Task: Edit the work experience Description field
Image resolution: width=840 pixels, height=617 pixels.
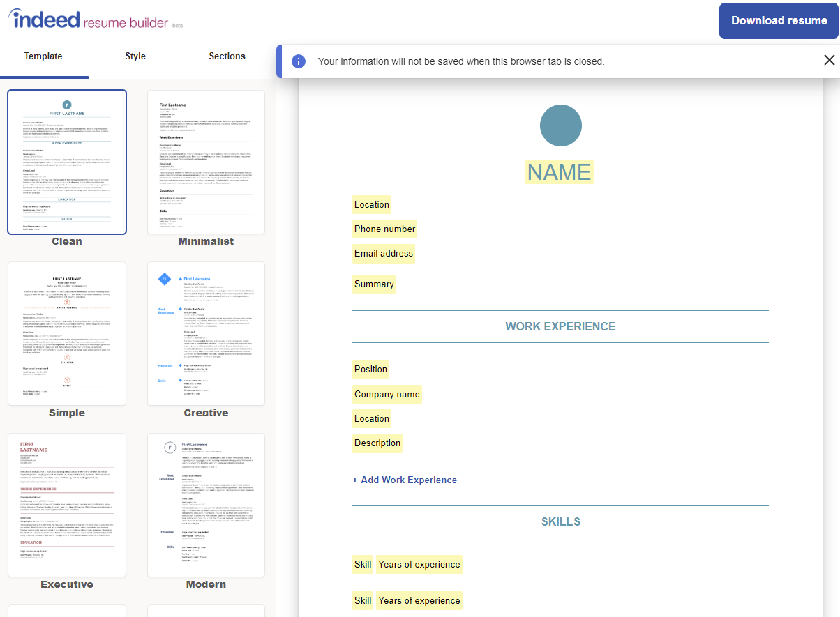Action: [377, 443]
